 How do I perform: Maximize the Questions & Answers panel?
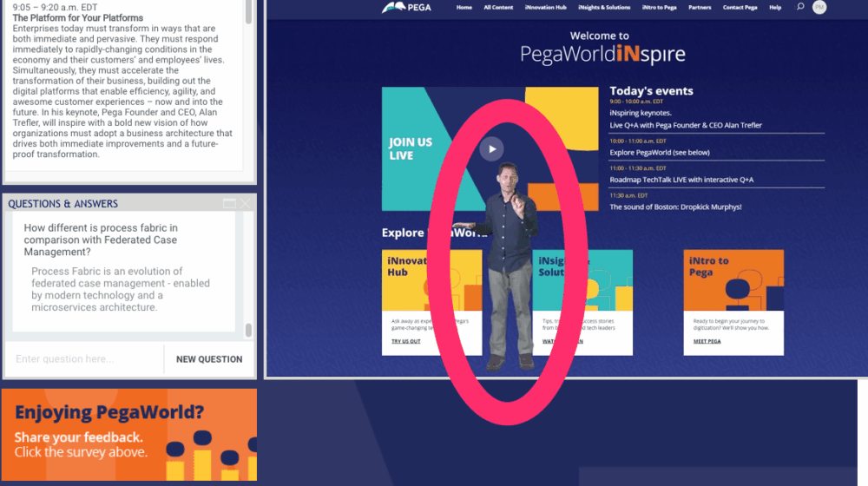(x=229, y=203)
